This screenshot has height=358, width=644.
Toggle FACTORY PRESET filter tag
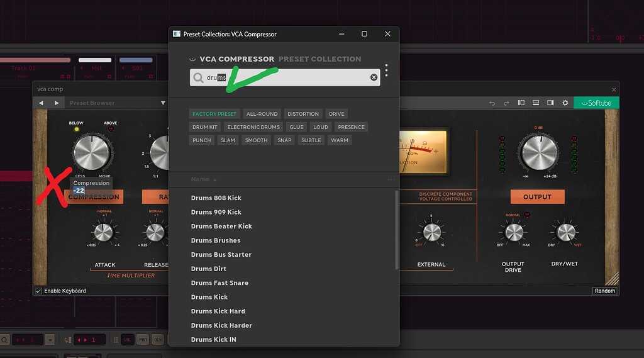(x=214, y=114)
